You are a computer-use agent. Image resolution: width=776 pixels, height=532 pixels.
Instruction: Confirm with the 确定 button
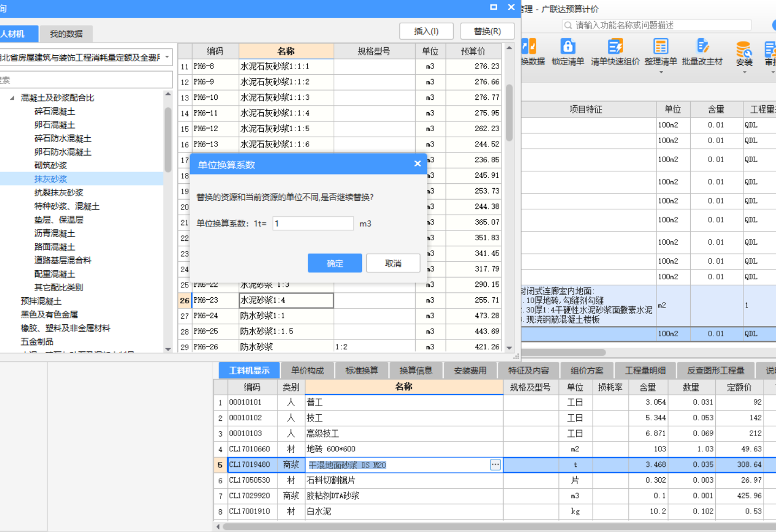(x=335, y=263)
